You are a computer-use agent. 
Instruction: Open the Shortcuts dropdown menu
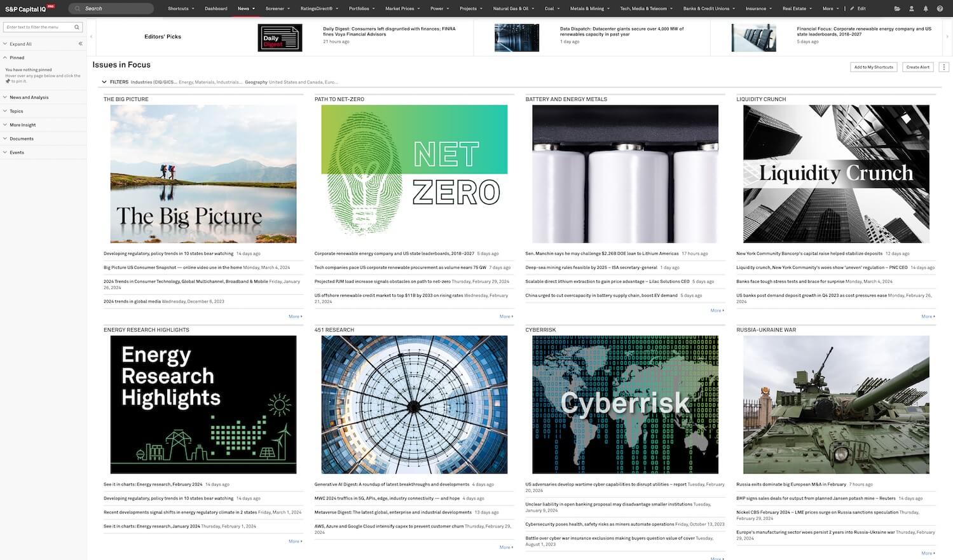coord(181,9)
